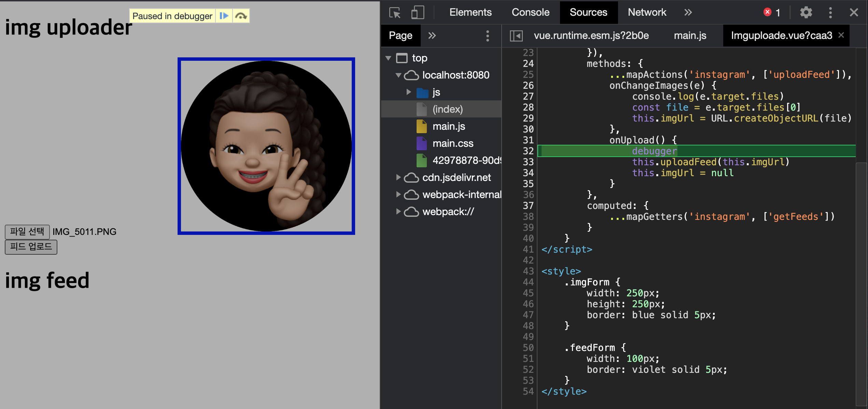Collapse the localhost:8080 tree node
This screenshot has height=409, width=868.
pos(398,75)
